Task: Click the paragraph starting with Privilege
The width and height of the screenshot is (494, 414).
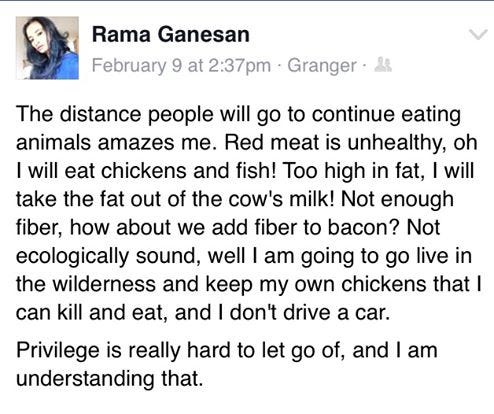Action: pos(227,364)
